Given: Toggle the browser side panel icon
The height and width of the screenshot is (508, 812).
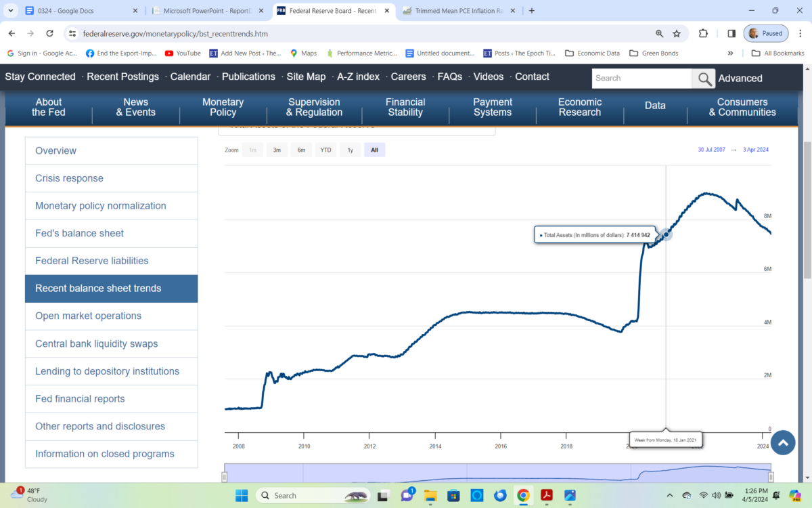Looking at the screenshot, I should [731, 33].
